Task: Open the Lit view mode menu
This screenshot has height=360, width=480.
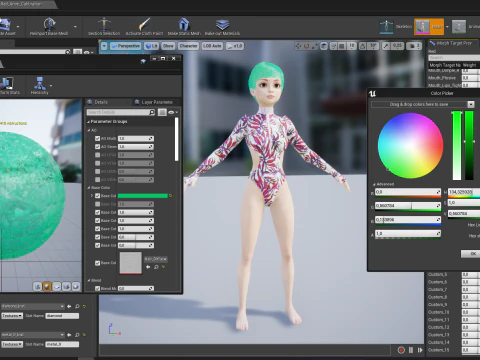Action: pos(152,46)
